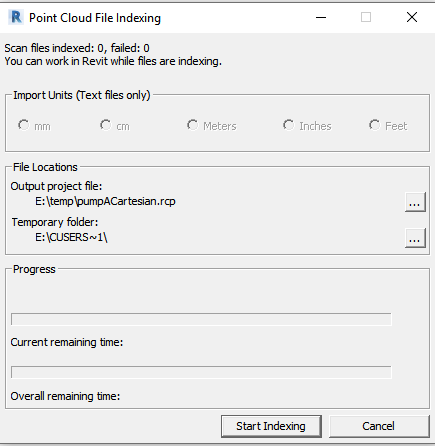435x446 pixels.
Task: Click the overall progress bar
Action: click(x=201, y=372)
